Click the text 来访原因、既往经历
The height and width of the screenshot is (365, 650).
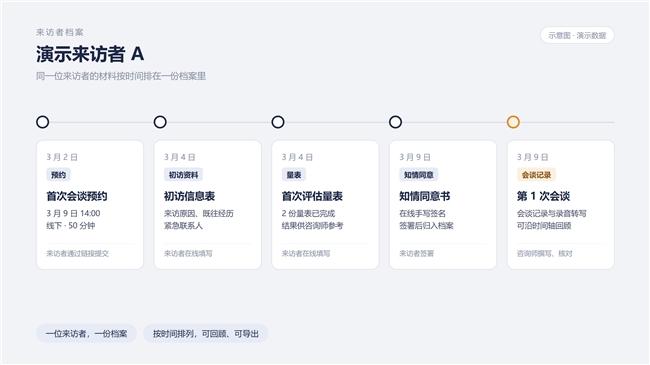pyautogui.click(x=199, y=214)
